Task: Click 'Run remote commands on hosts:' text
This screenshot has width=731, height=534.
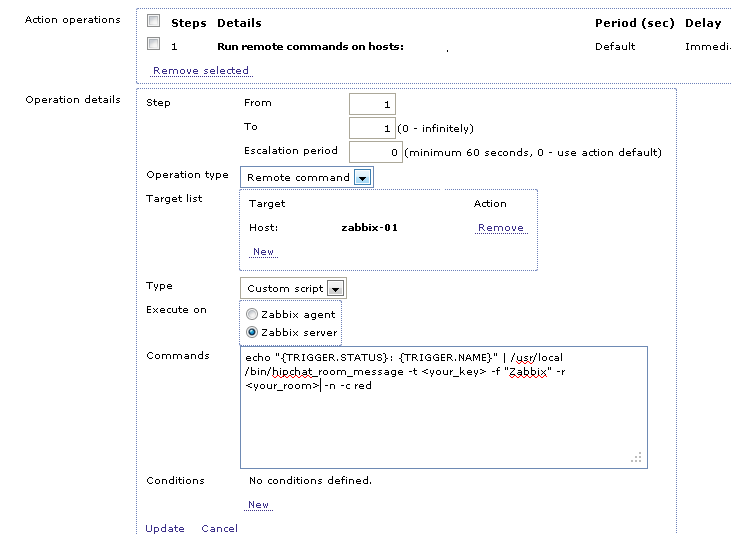Action: point(310,47)
